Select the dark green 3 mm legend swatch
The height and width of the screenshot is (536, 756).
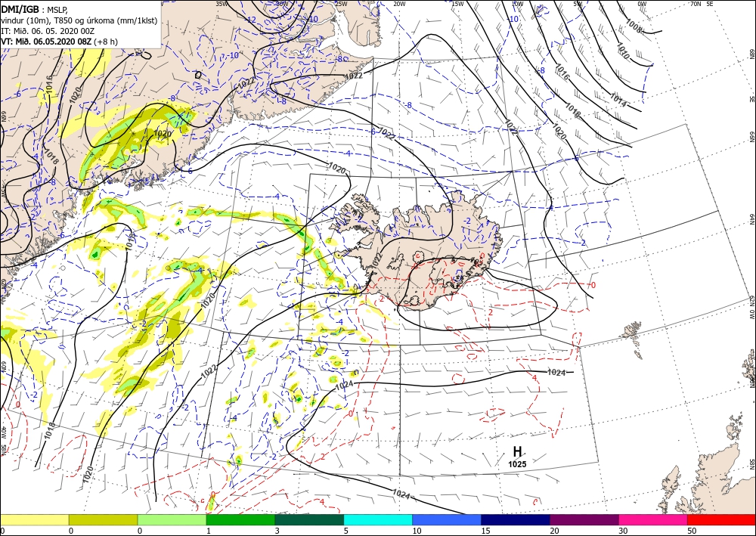(309, 519)
